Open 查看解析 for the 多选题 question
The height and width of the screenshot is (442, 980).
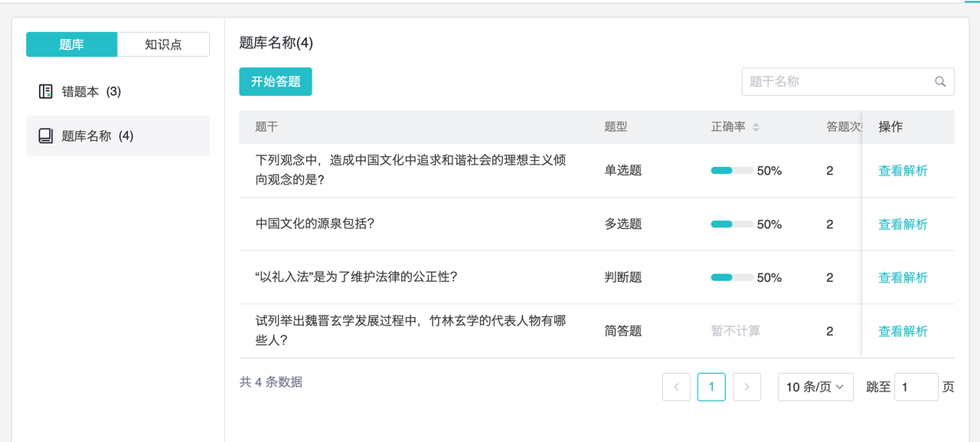pos(903,224)
